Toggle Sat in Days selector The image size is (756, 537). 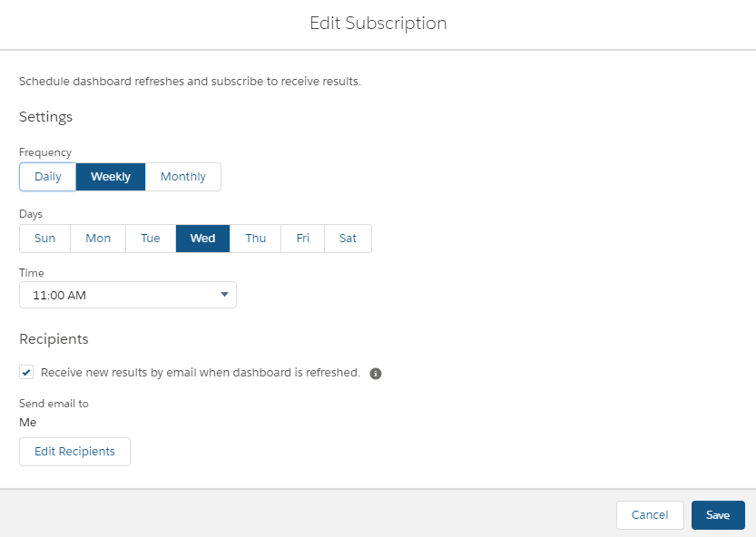pos(348,239)
